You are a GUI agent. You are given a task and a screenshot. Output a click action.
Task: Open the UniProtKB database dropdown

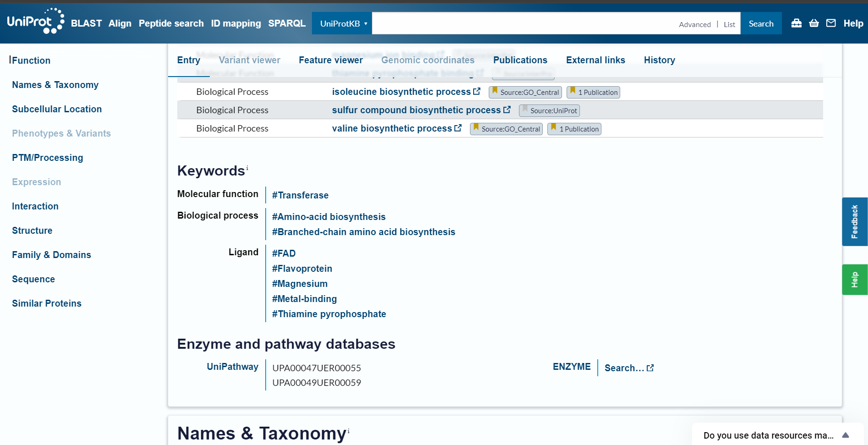342,23
